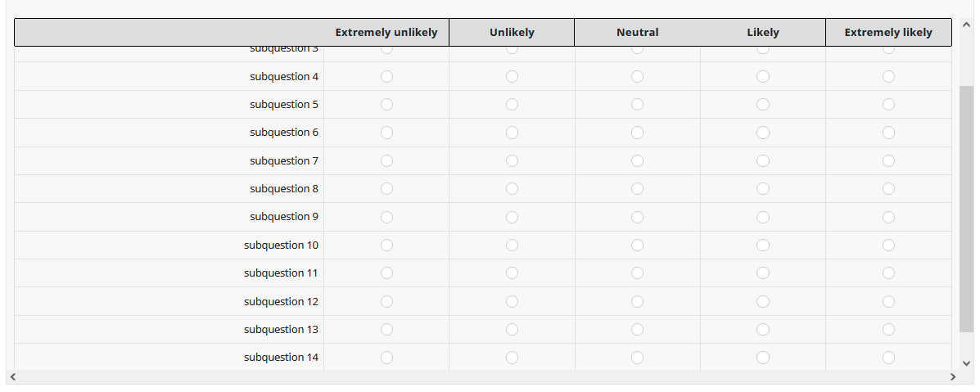Mark subquestion 6 as Likely
Image resolution: width=980 pixels, height=392 pixels.
tap(763, 133)
